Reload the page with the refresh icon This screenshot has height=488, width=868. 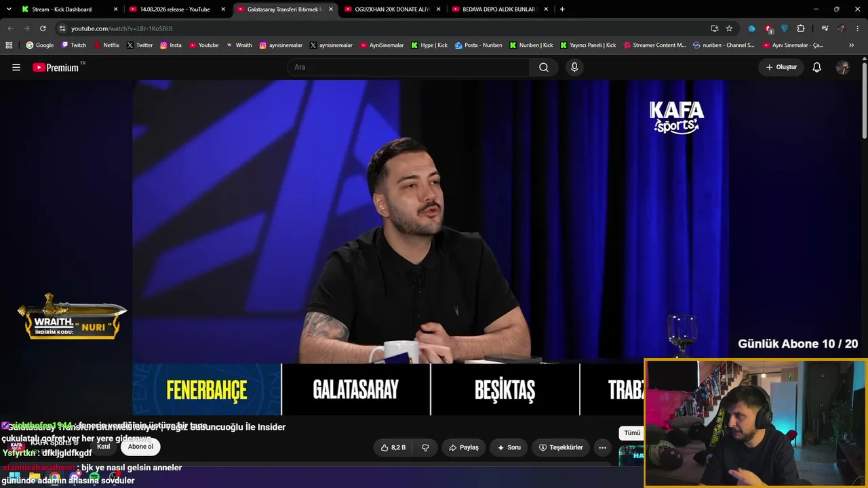(43, 28)
